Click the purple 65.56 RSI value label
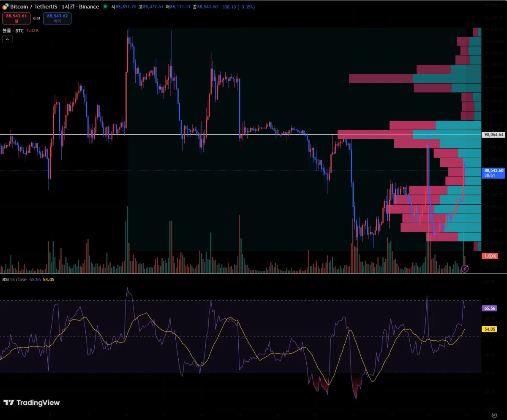 click(x=489, y=309)
